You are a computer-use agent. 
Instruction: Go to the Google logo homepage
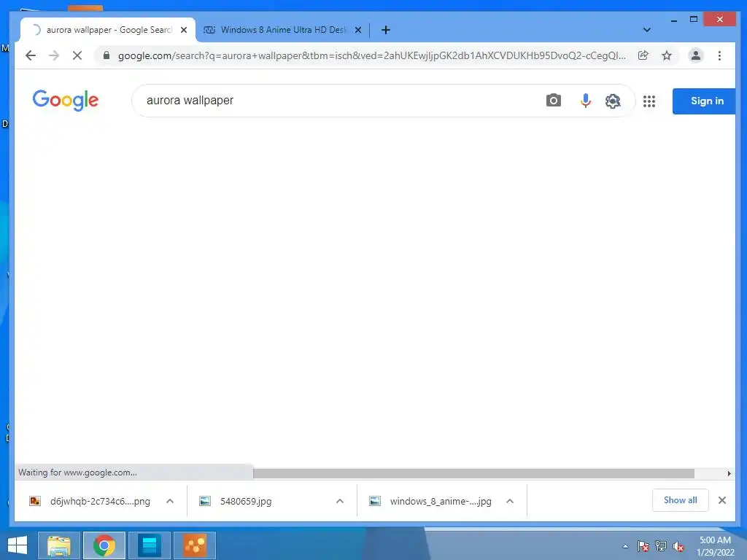(65, 100)
